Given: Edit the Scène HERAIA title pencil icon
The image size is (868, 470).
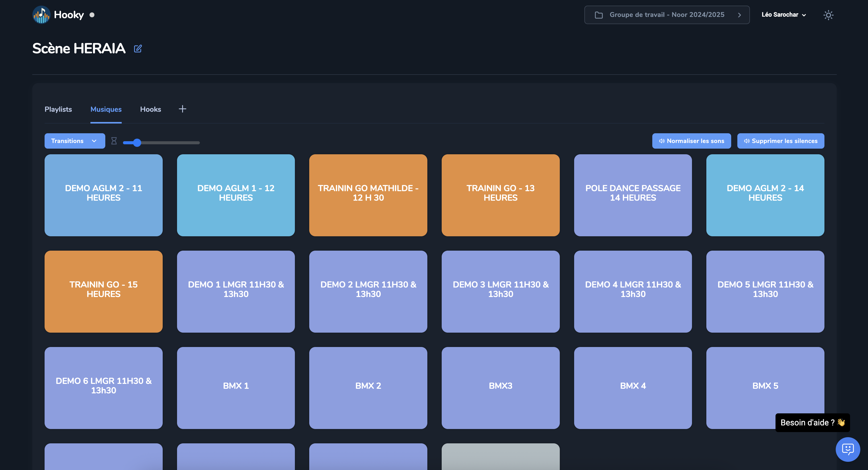Looking at the screenshot, I should (138, 49).
